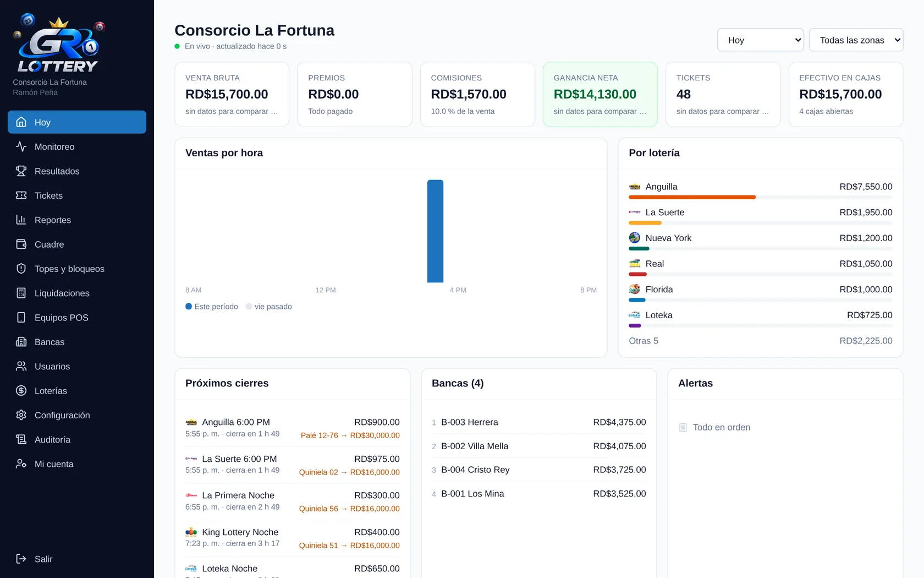The image size is (924, 578).
Task: Toggle Este período legend entry
Action: pyautogui.click(x=212, y=307)
